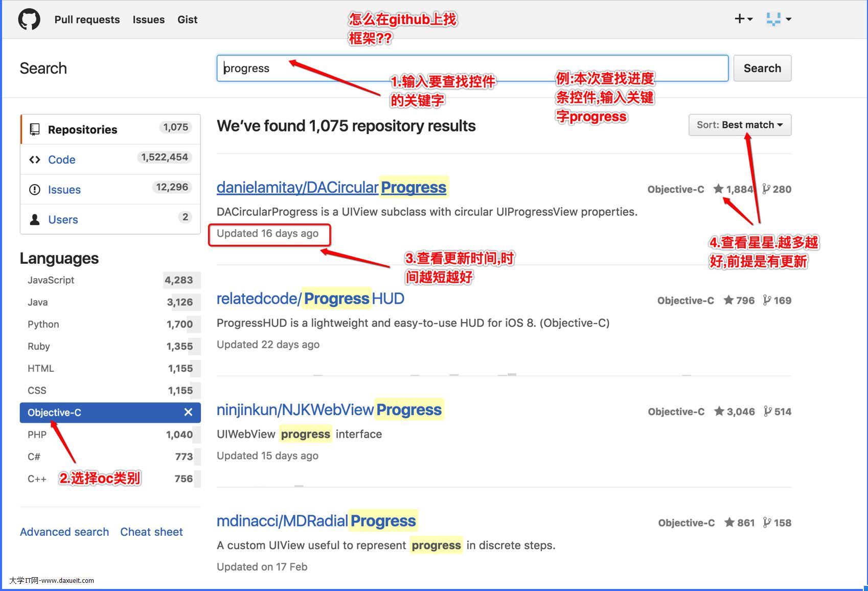Click star count 796 on ProgressHUD
868x591 pixels.
[x=739, y=301]
